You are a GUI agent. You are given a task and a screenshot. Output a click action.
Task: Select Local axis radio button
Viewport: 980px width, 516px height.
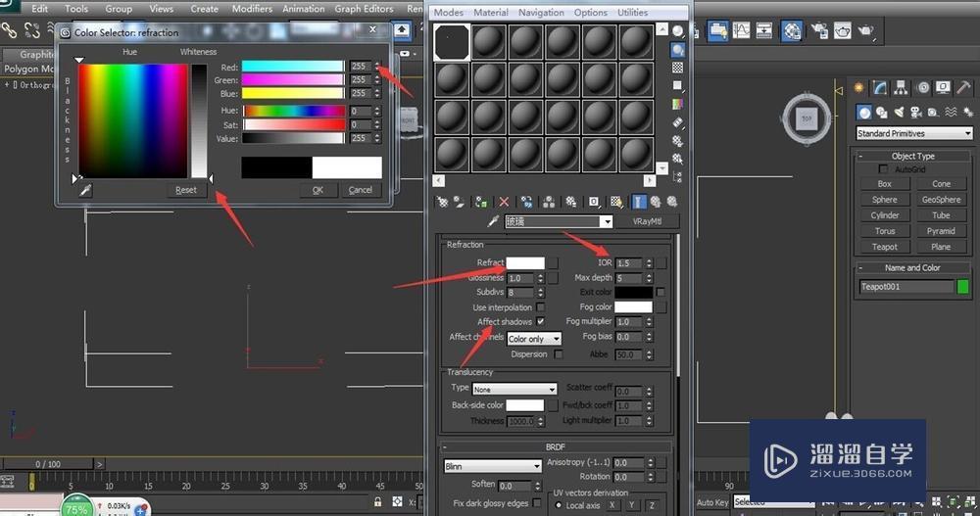(559, 505)
